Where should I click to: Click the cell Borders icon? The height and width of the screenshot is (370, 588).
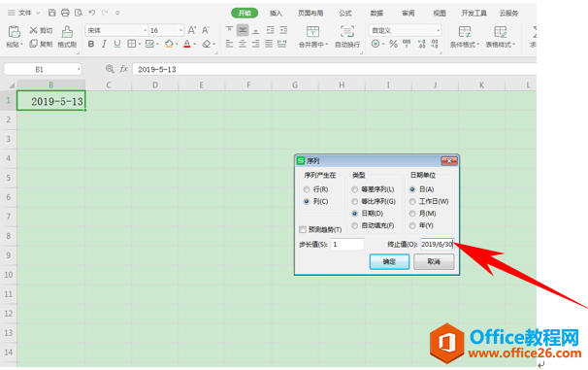coord(131,44)
